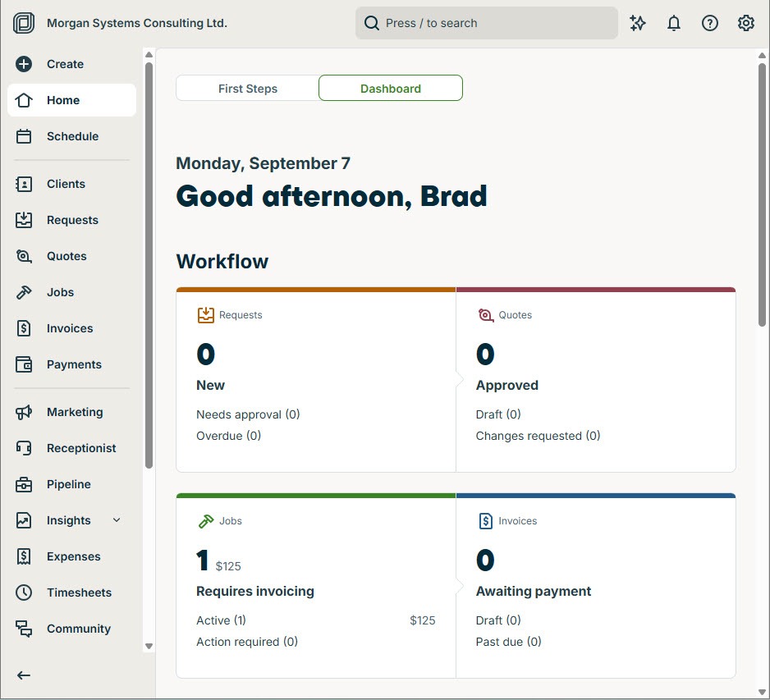The image size is (770, 700).
Task: Click the sidebar scrollbar thumb
Action: 149,265
